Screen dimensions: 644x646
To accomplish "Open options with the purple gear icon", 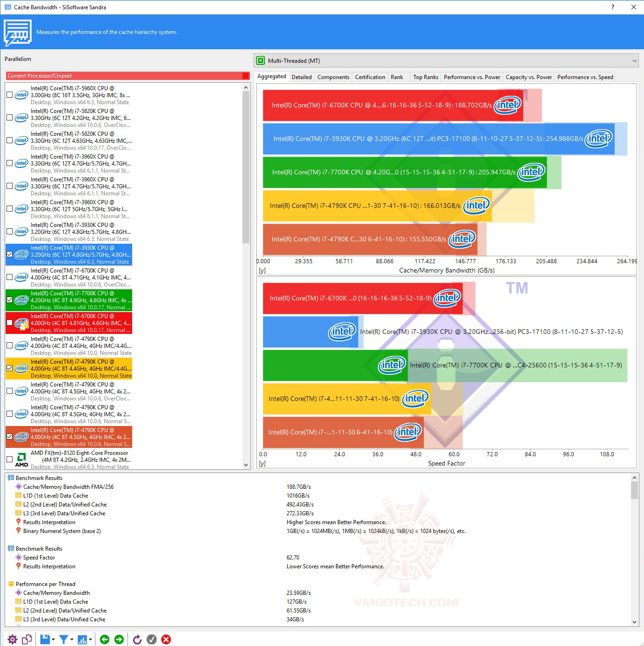I will point(13,639).
